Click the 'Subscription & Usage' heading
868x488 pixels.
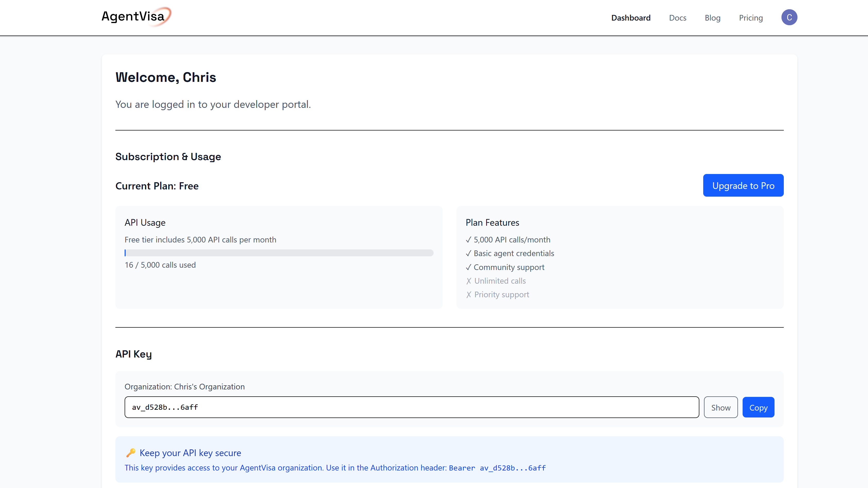[x=168, y=156]
